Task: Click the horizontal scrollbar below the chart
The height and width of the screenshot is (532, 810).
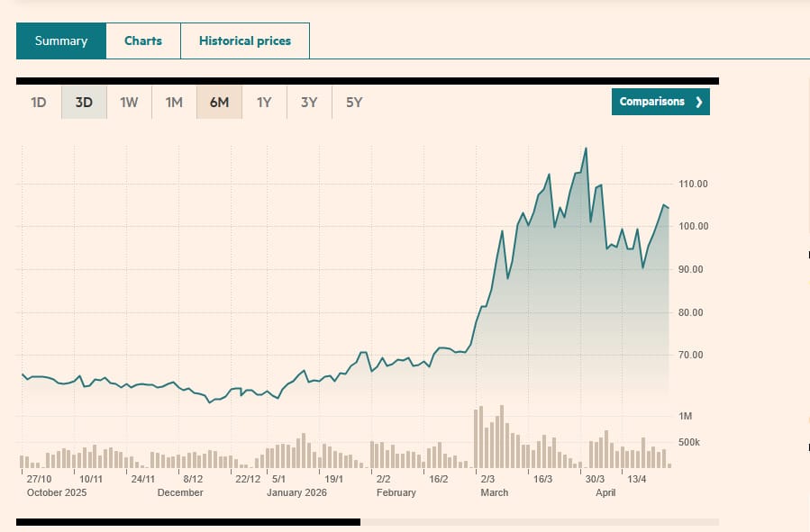Action: coord(187,521)
